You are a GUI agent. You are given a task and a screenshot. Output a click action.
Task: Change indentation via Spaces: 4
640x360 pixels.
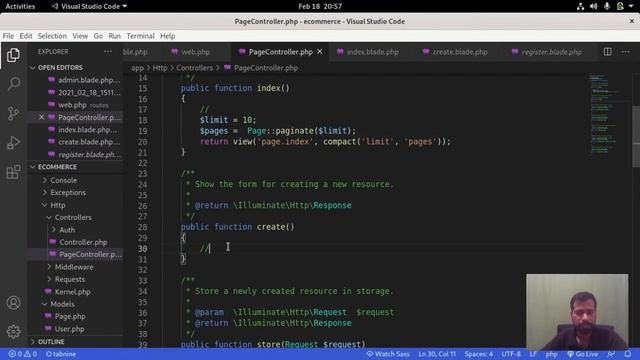(478, 354)
